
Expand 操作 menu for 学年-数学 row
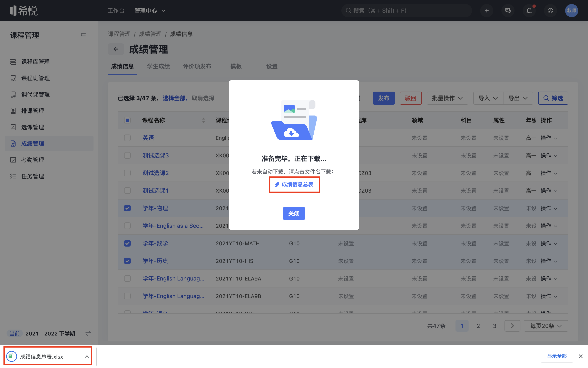tap(549, 243)
